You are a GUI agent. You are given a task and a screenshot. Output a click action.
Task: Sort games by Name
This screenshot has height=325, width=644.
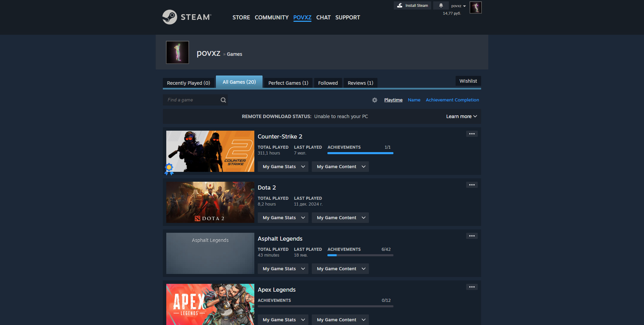point(414,100)
